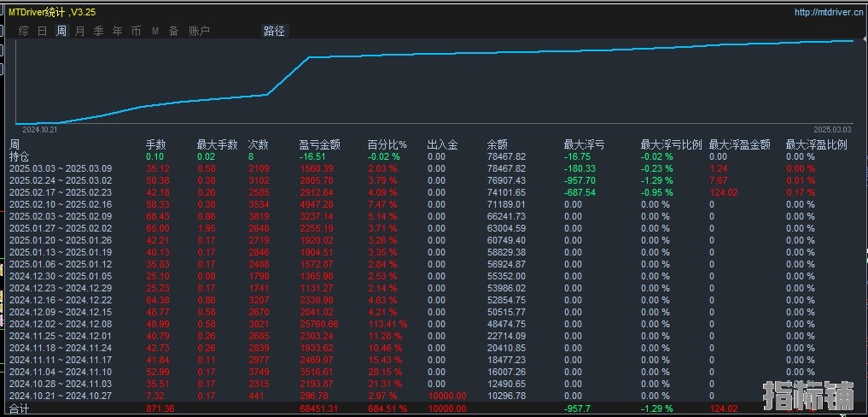The width and height of the screenshot is (868, 417).
Task: Click max lot value 1.95
Action: (207, 228)
